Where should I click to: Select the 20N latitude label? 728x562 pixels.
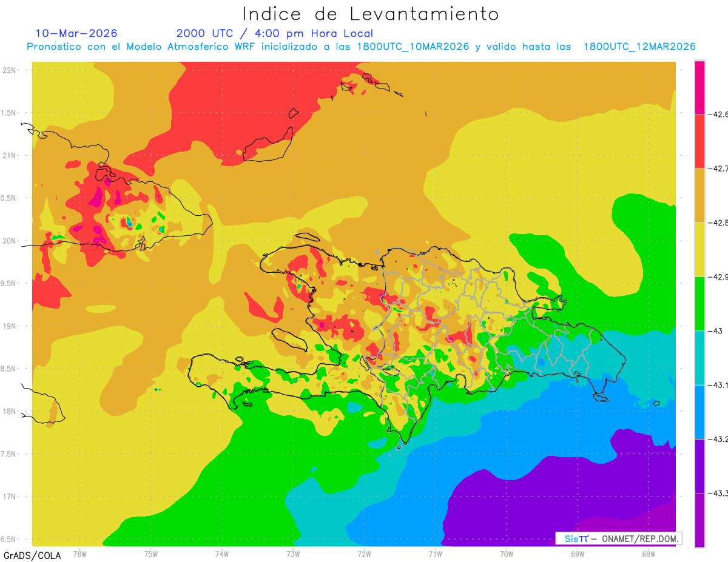tap(9, 241)
